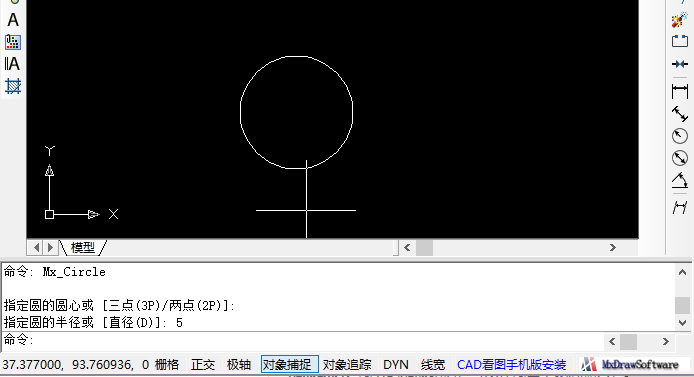Click the 指定圆的圆心或 [三点(3P)/两点(2P)] line
The width and height of the screenshot is (694, 377).
click(120, 305)
